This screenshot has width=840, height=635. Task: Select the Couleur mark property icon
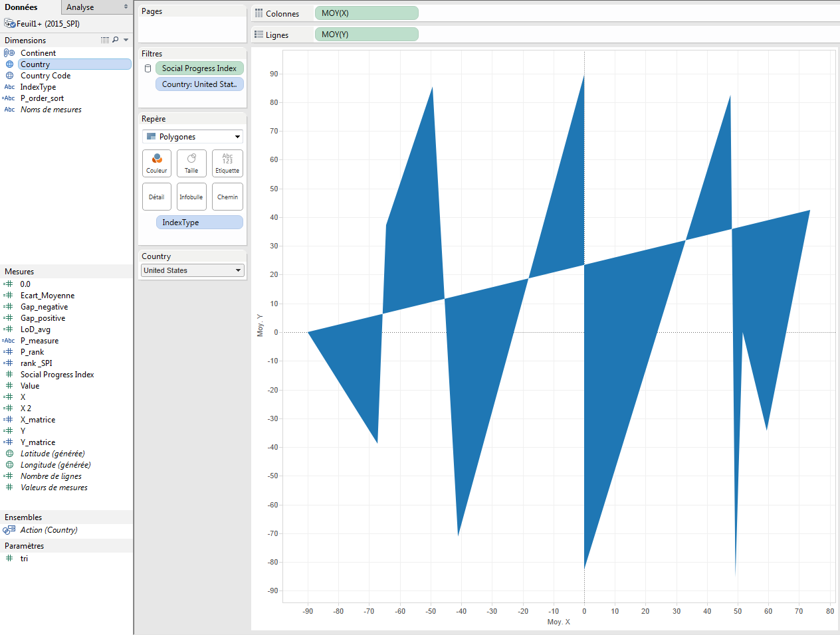(157, 163)
